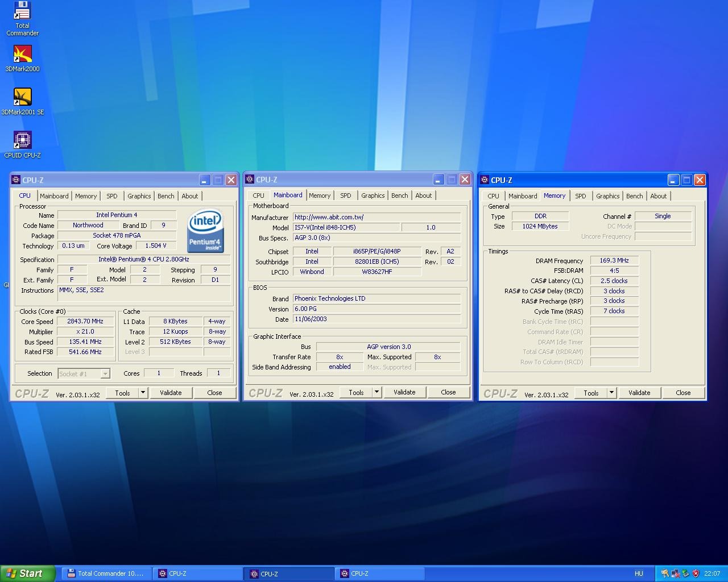Viewport: 728px width, 582px height.
Task: Click the system tray clock 22:07
Action: tap(712, 573)
